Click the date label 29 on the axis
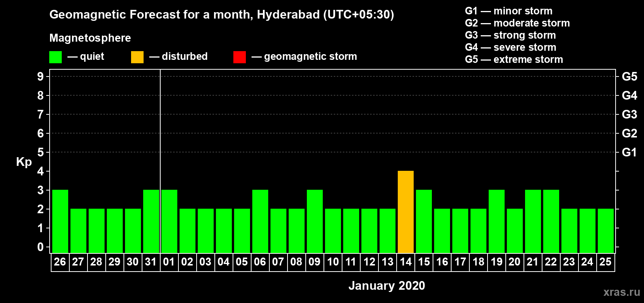 tap(114, 262)
